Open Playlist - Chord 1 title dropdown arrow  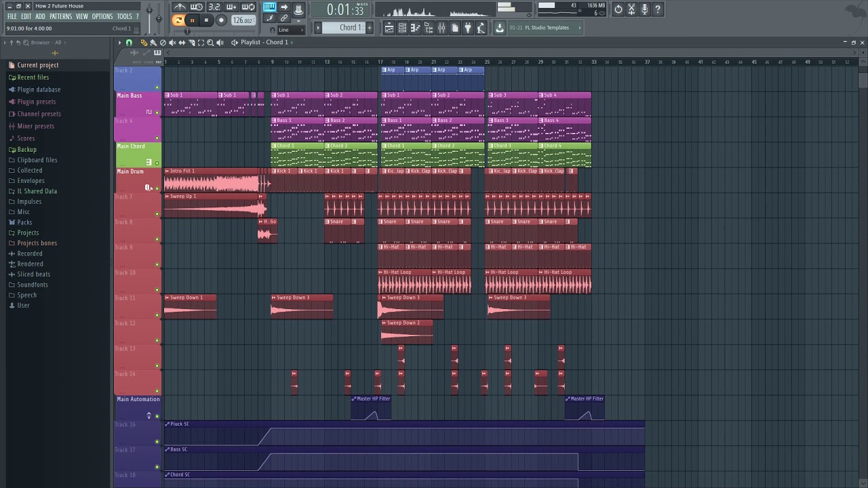pyautogui.click(x=292, y=42)
